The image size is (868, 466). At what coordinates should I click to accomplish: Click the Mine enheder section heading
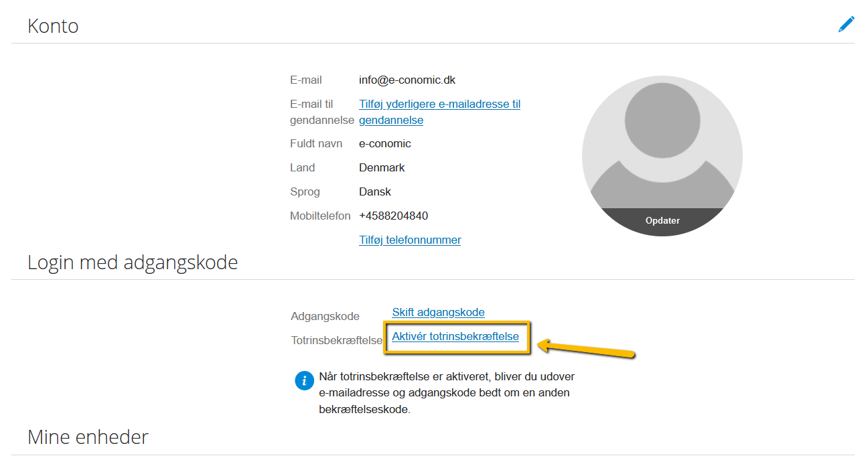(x=88, y=437)
